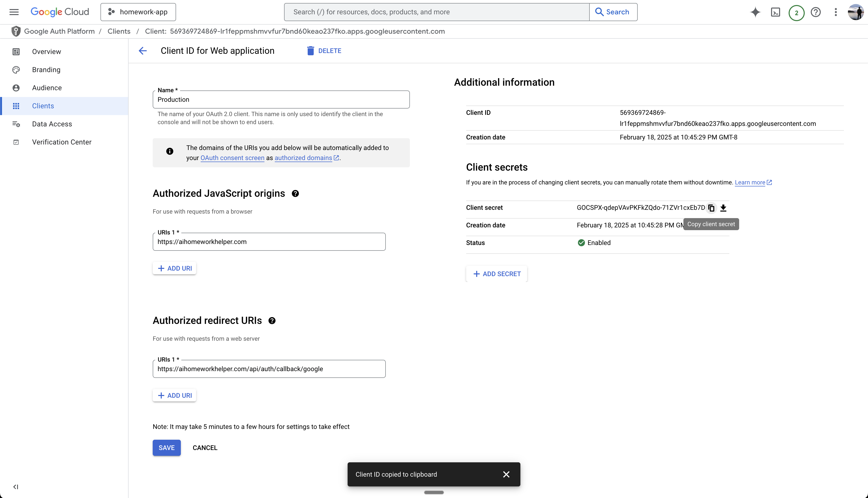Delete this OAuth client

coord(324,51)
